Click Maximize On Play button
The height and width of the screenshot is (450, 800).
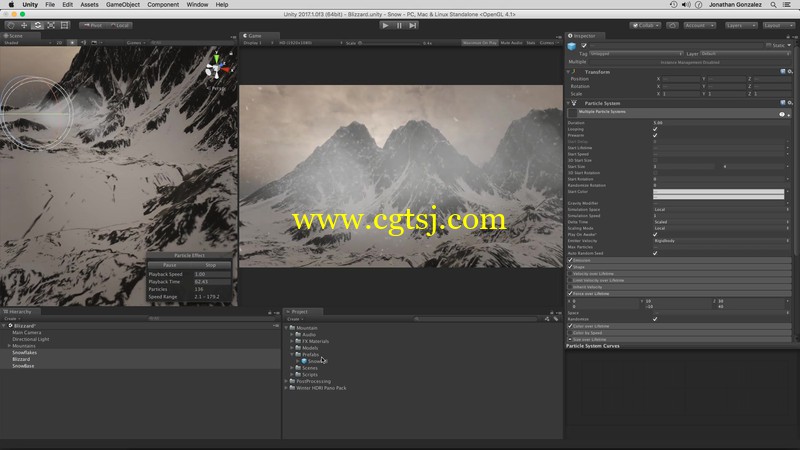pyautogui.click(x=480, y=43)
